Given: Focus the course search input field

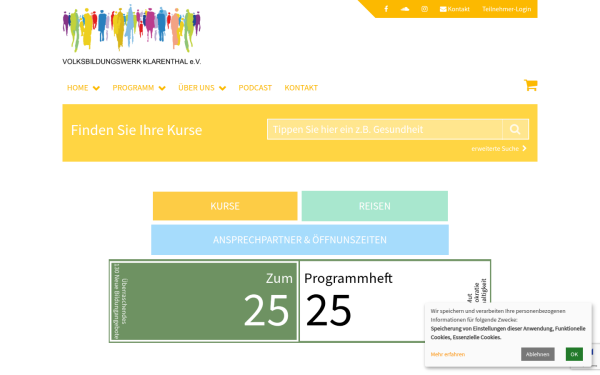Looking at the screenshot, I should tap(385, 129).
